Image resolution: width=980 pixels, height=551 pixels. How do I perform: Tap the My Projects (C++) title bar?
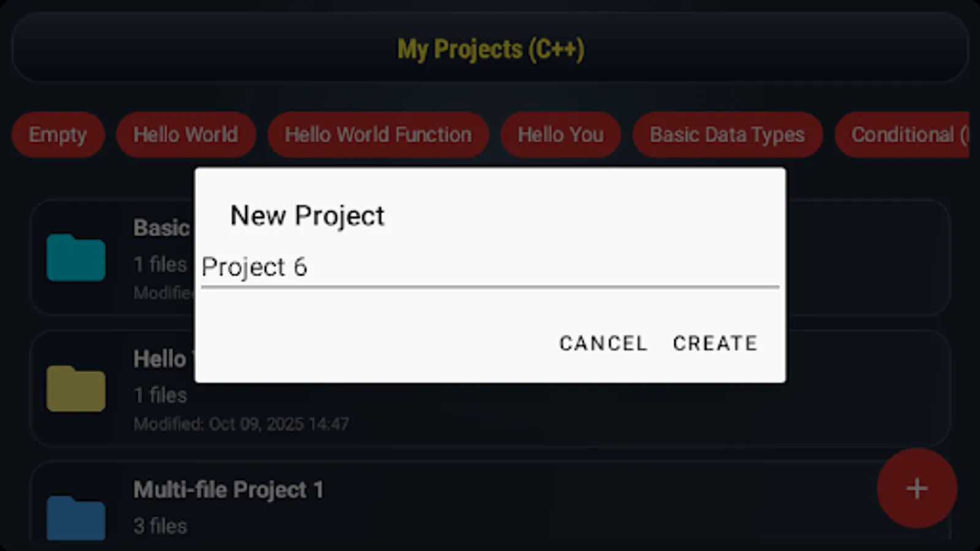pyautogui.click(x=490, y=49)
